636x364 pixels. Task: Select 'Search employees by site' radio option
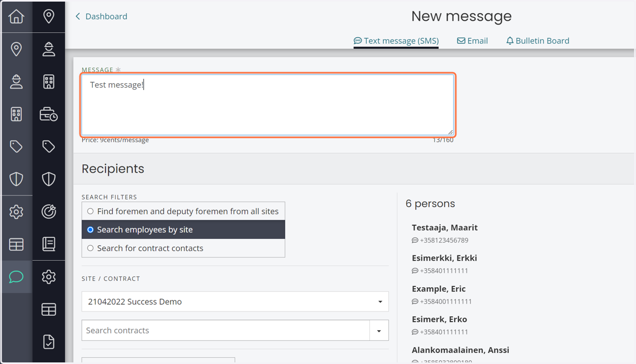point(183,229)
